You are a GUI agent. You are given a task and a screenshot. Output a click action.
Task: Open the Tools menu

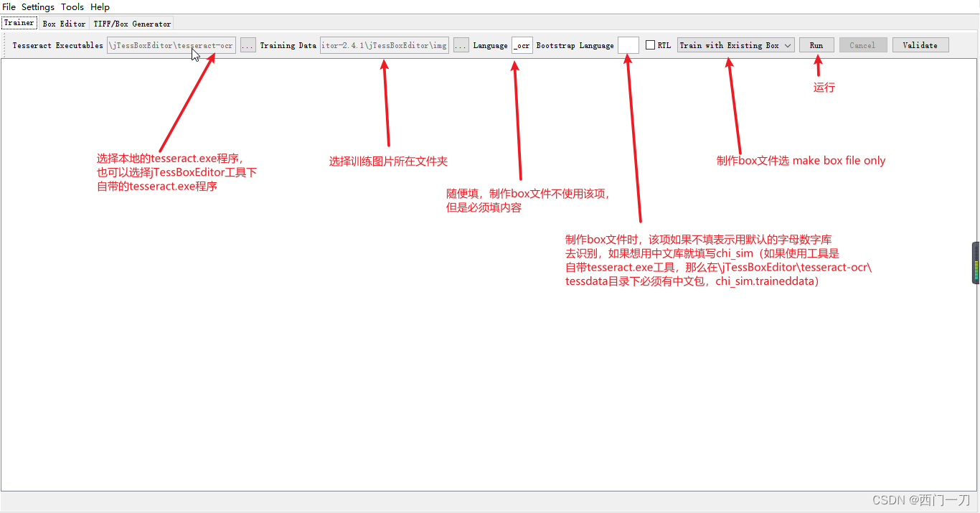(x=72, y=6)
